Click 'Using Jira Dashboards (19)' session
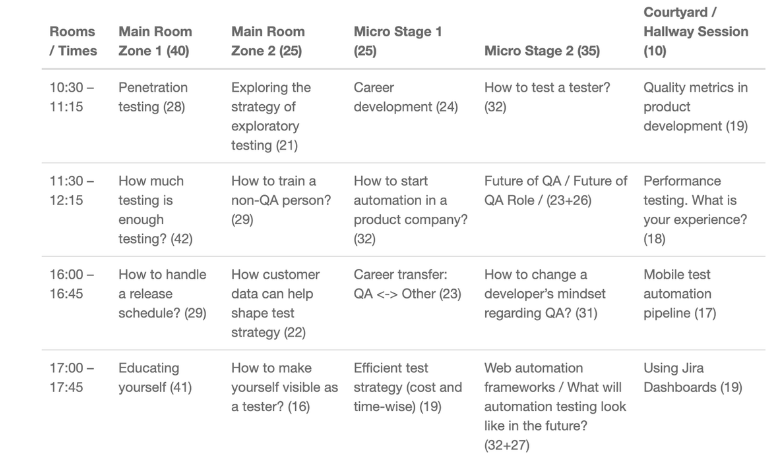 pos(693,378)
